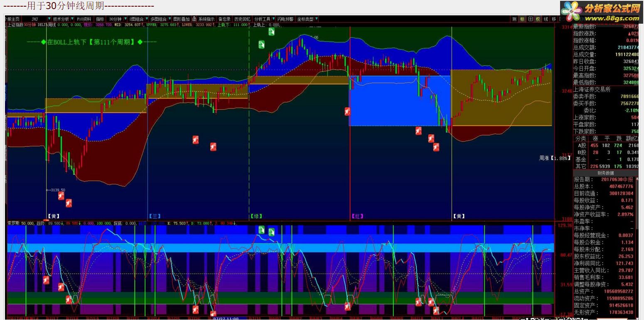The height and width of the screenshot is (320, 644).
Task: Click the 周涨【1.88%】 label
Action: 555,158
